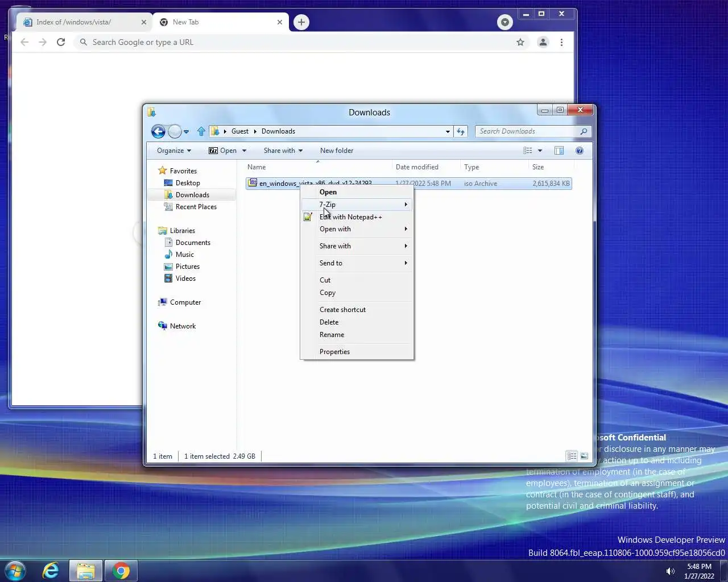Screen dimensions: 728x582
Task: Expand the arrow next to Open button
Action: [244, 151]
